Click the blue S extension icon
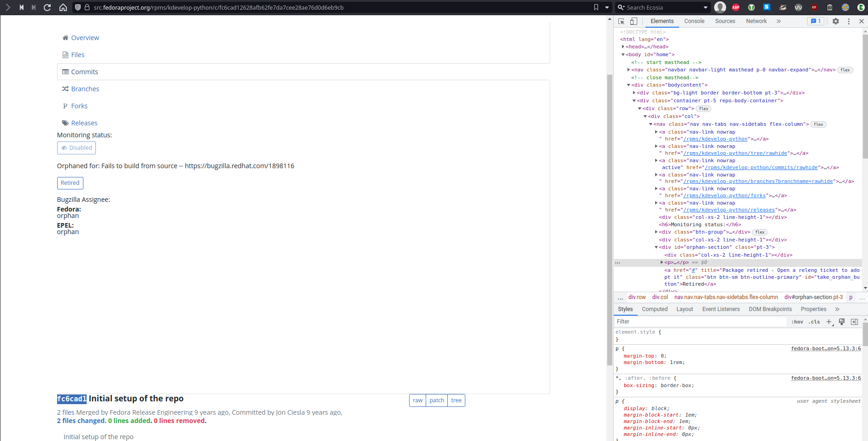The height and width of the screenshot is (441, 868). click(x=767, y=7)
